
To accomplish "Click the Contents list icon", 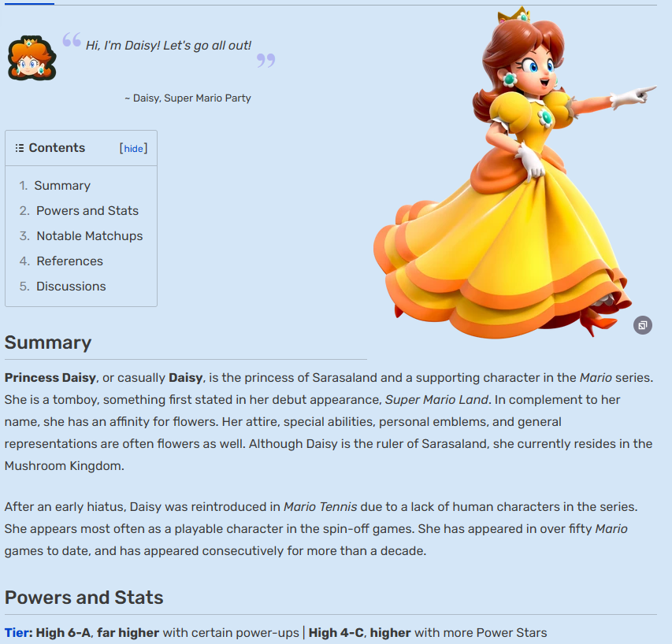I will click(x=19, y=148).
